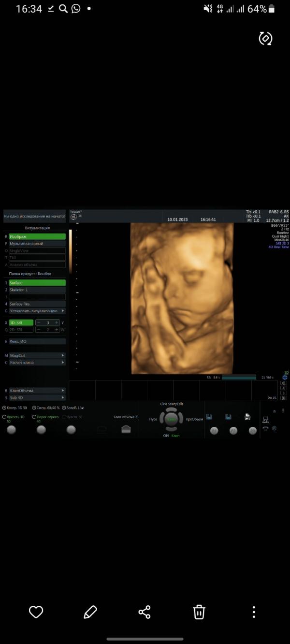The width and height of the screenshot is (290, 644).
Task: Choose the Skeleton 1 preset
Action: 37,290
